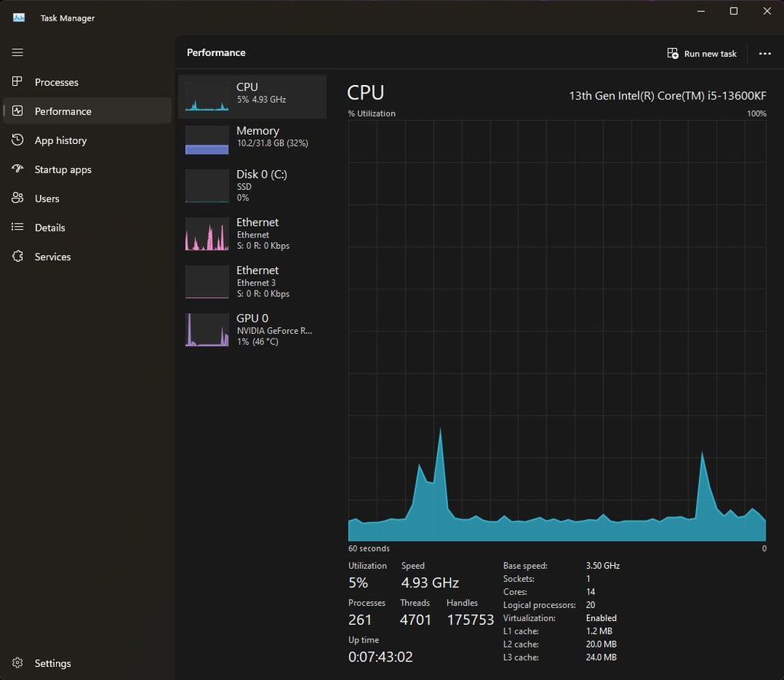The height and width of the screenshot is (680, 784).
Task: Select the CPU mini graph thumbnail
Action: coord(207,96)
